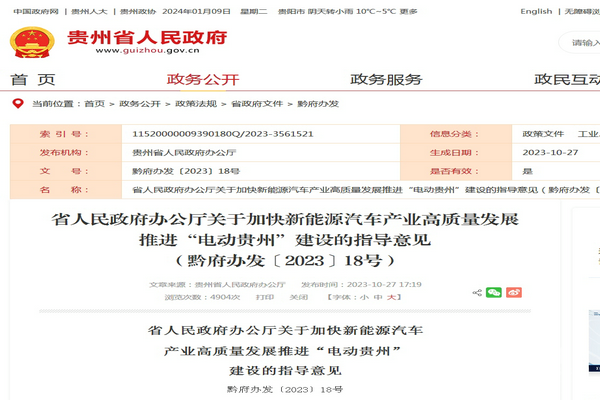This screenshot has width=600, height=400.
Task: Click 关闭 to close the page
Action: (298, 297)
